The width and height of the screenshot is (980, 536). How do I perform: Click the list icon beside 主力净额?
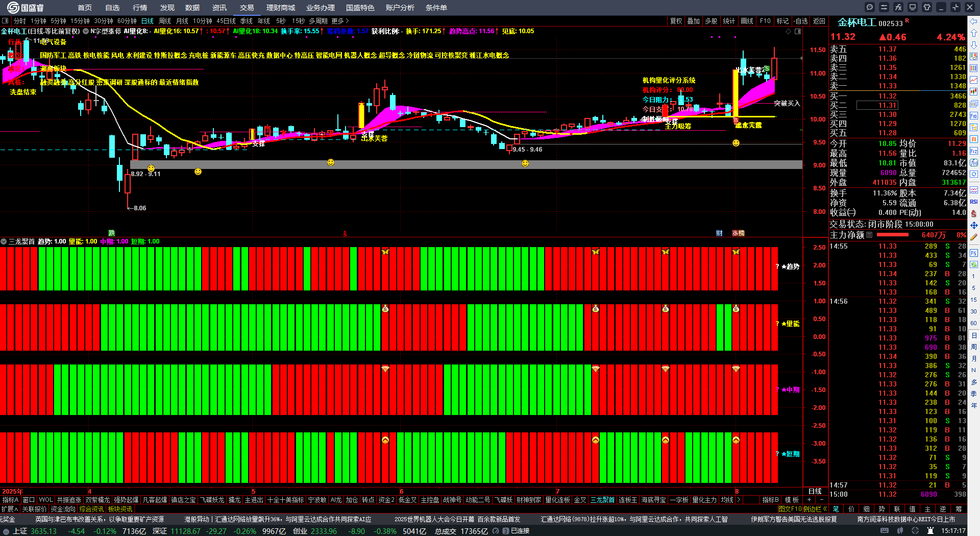pyautogui.click(x=869, y=235)
